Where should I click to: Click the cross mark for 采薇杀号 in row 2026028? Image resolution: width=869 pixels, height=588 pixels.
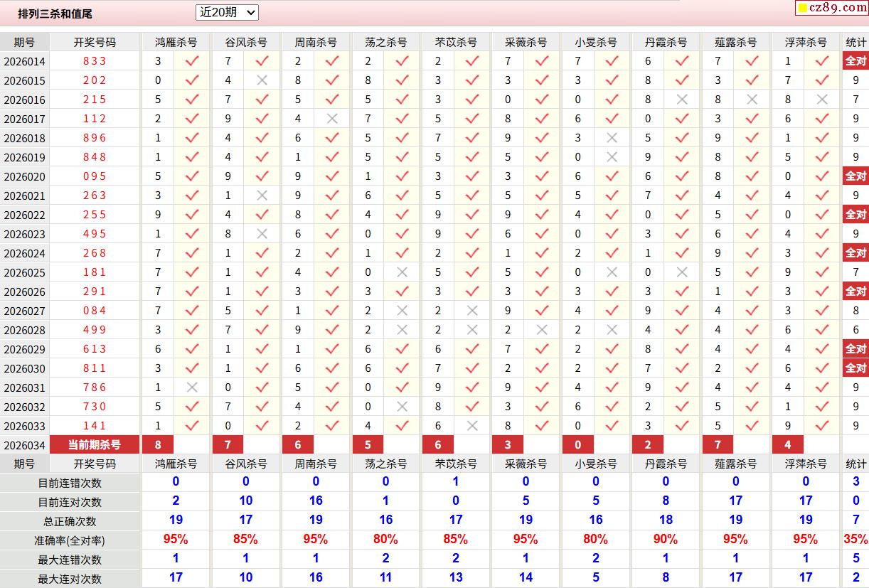click(x=542, y=330)
